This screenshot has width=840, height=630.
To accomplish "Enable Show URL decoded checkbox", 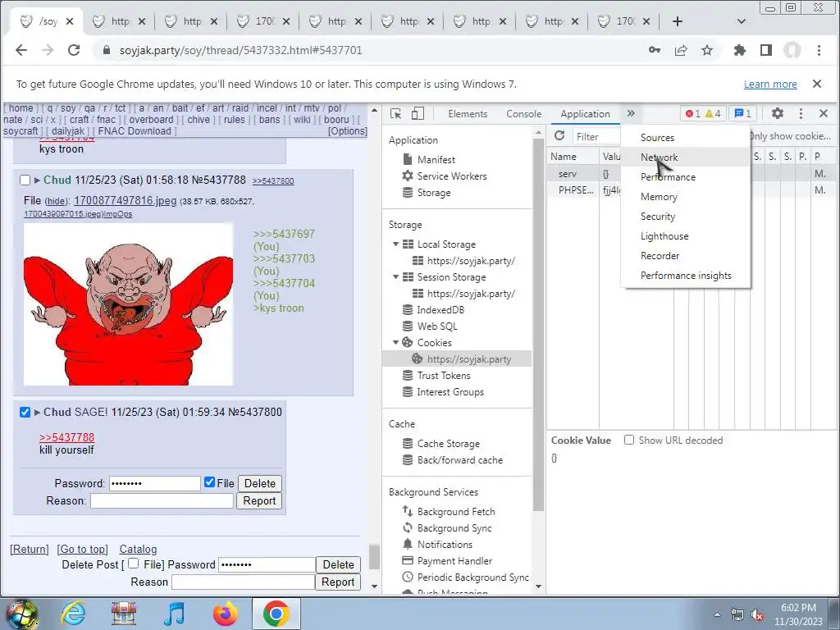I will click(629, 440).
